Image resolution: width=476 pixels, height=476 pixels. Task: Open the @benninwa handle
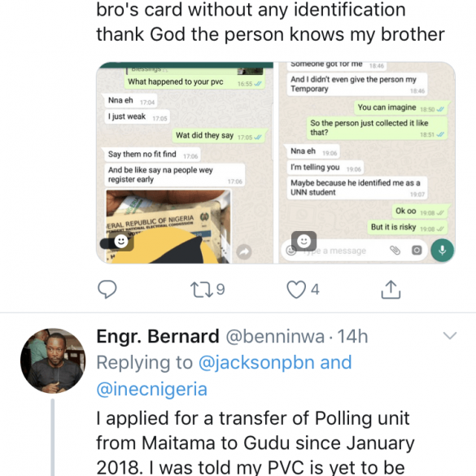point(275,336)
